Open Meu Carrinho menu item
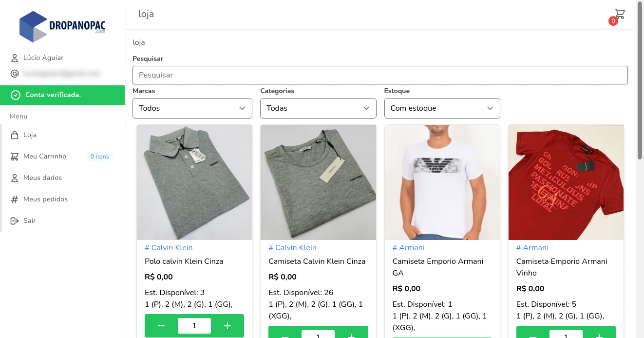Image resolution: width=644 pixels, height=338 pixels. click(x=62, y=157)
